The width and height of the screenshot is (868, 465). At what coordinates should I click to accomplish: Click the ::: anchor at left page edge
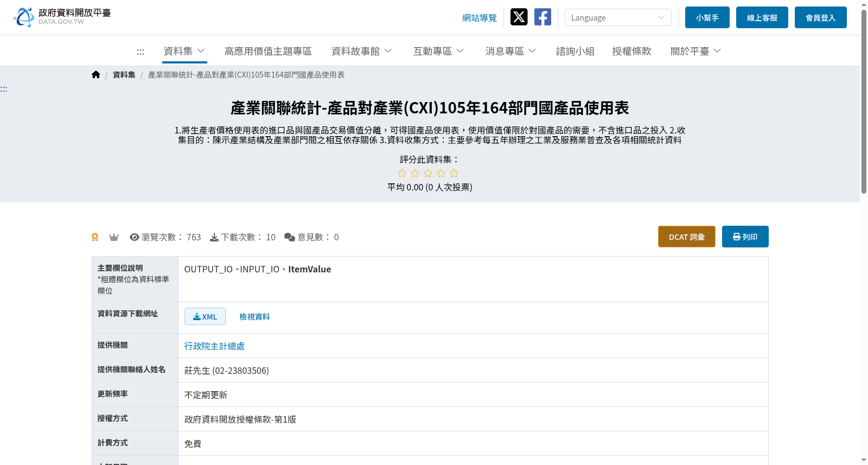4,89
